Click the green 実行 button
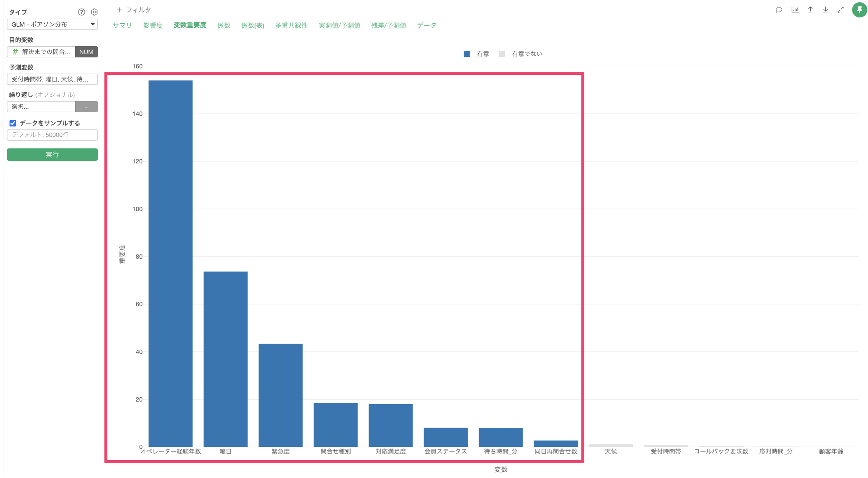 tap(52, 155)
